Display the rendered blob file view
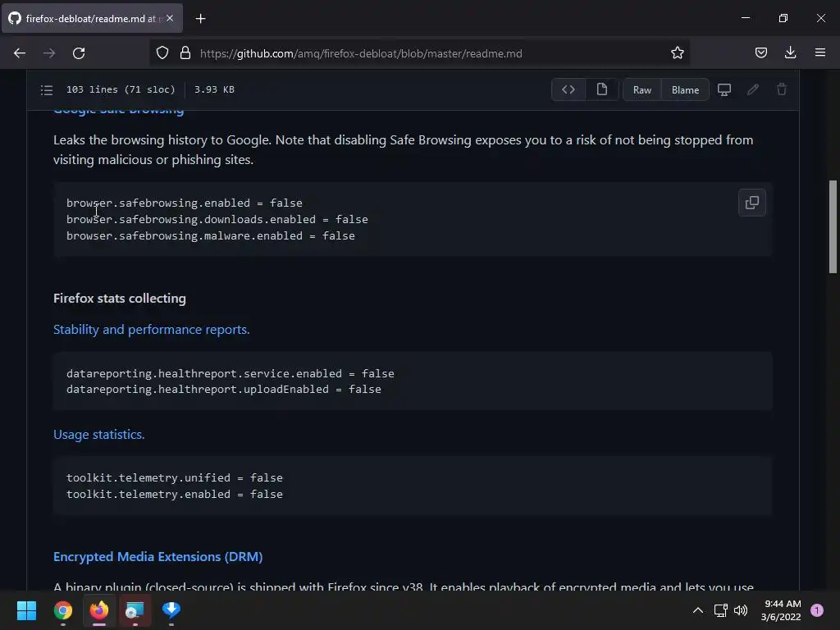 pyautogui.click(x=602, y=89)
